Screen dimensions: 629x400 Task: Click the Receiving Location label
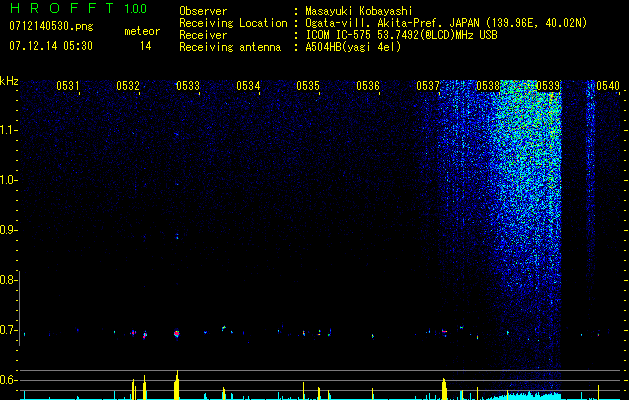coord(233,23)
